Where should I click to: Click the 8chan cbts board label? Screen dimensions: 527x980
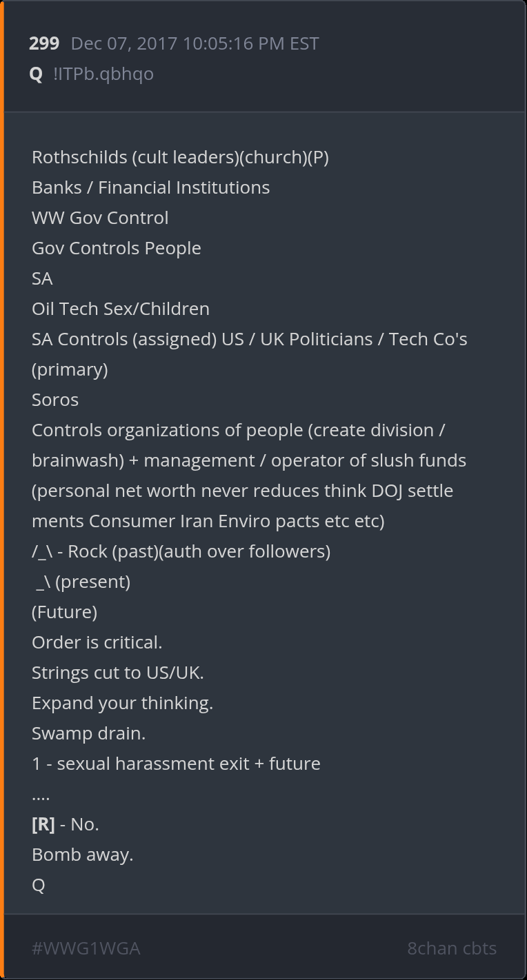click(x=451, y=948)
